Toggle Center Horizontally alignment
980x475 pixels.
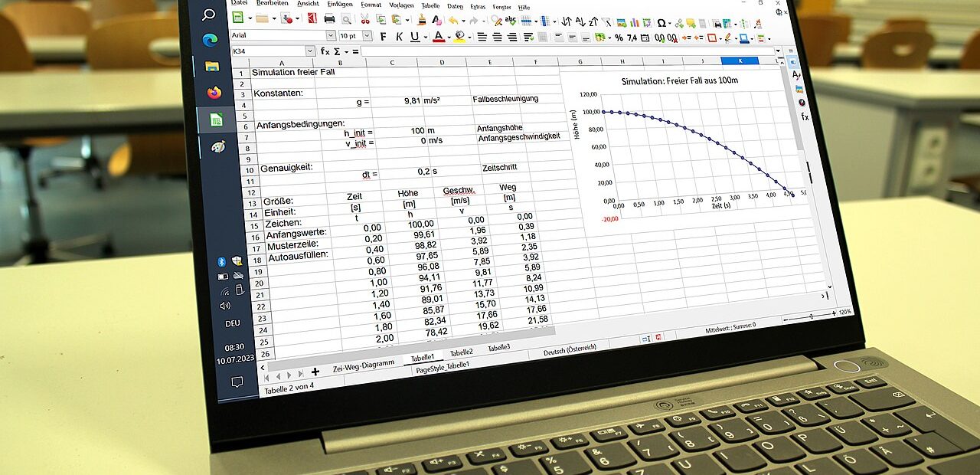tap(497, 37)
